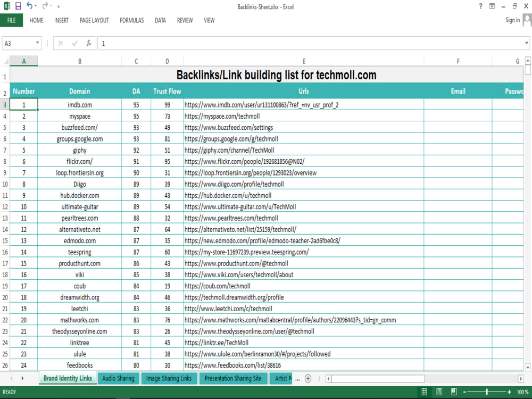Switch to Page Layout view icon

[x=439, y=392]
